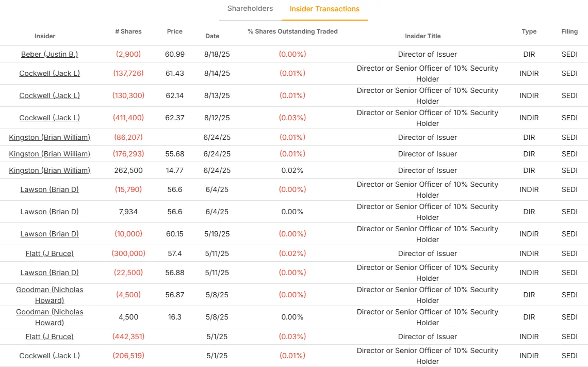Click Flatt (J Bruce) name link
The image size is (588, 367).
[49, 253]
